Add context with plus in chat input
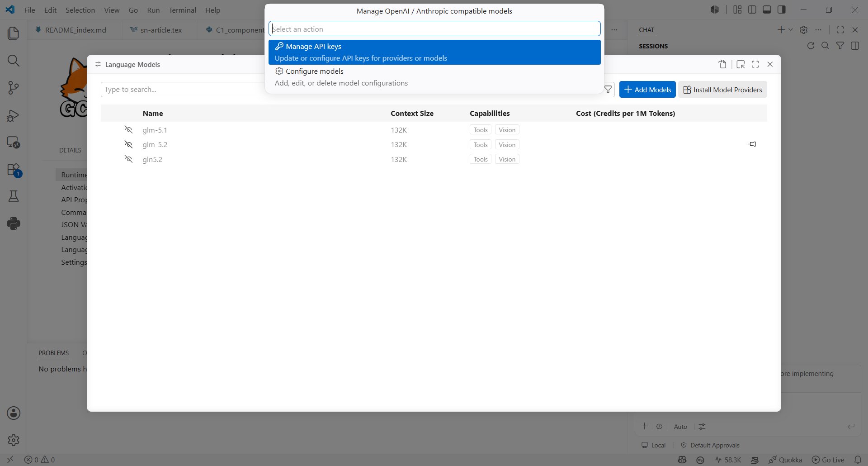Image resolution: width=868 pixels, height=466 pixels. [645, 426]
